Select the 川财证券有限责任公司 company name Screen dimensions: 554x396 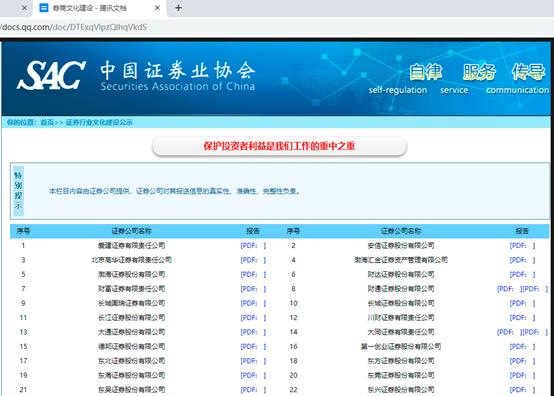[x=401, y=318]
